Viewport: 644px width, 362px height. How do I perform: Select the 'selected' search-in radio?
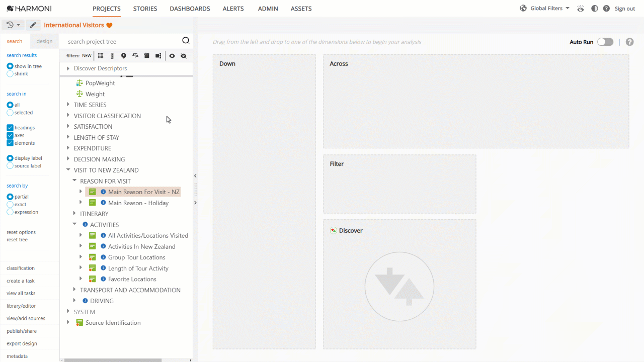[10, 113]
